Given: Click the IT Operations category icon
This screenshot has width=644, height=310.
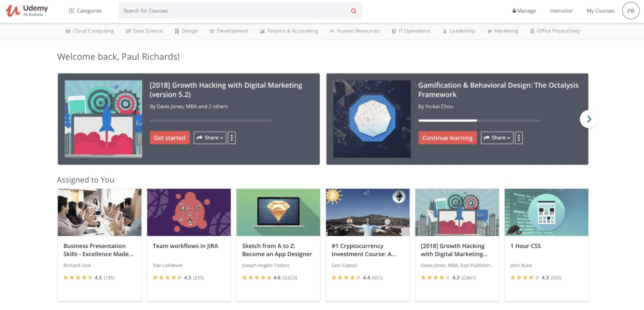Looking at the screenshot, I should pos(394,31).
